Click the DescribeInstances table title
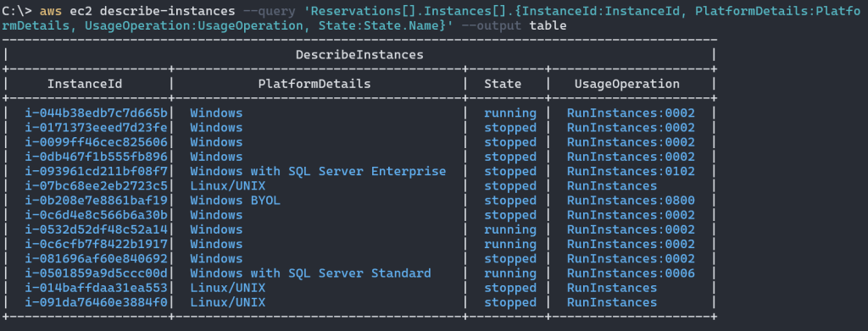The height and width of the screenshot is (331, 868). (359, 55)
